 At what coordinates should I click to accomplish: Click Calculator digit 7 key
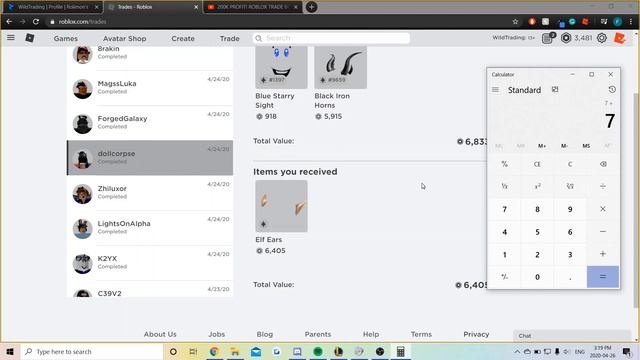click(x=504, y=209)
